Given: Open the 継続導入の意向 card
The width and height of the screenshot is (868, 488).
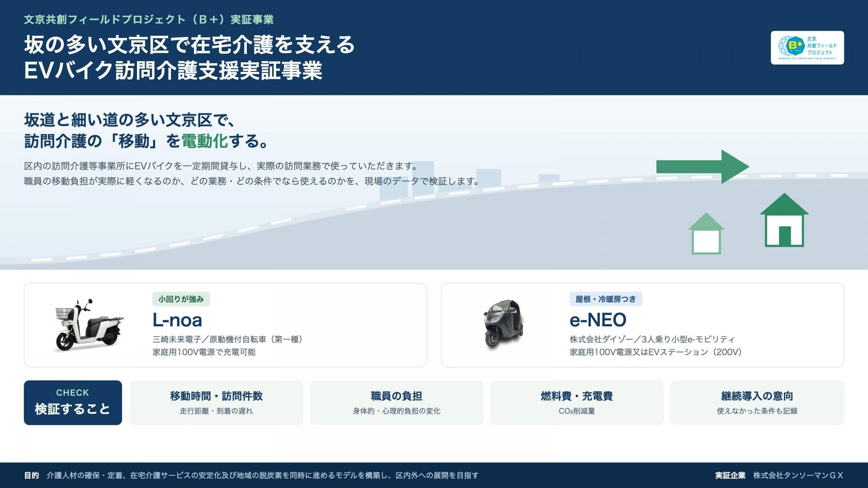Looking at the screenshot, I should (x=757, y=403).
